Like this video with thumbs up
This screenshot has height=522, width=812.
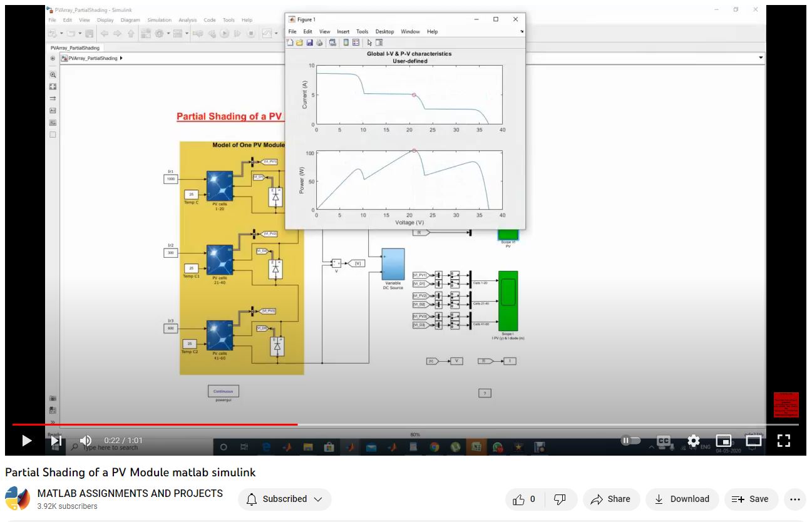point(524,499)
